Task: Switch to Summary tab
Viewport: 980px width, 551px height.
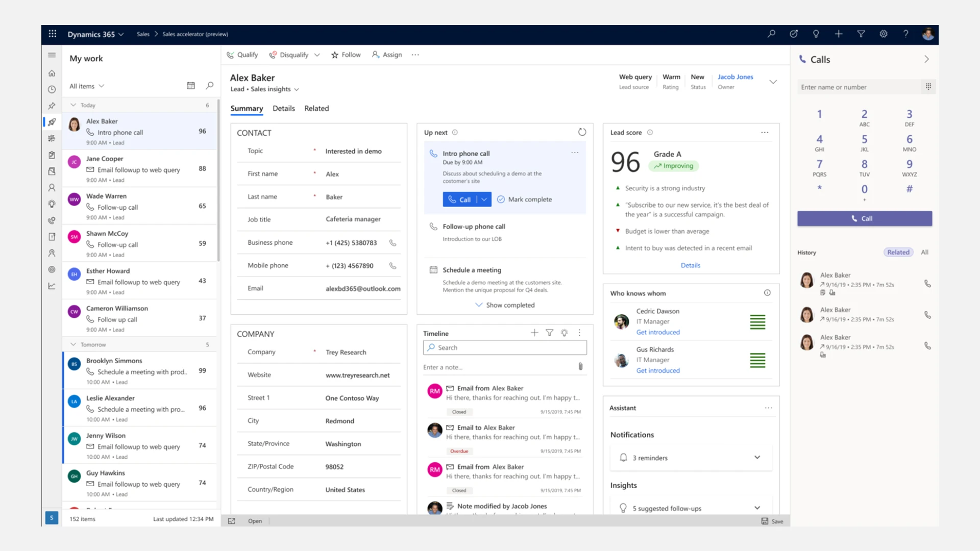Action: [x=247, y=108]
